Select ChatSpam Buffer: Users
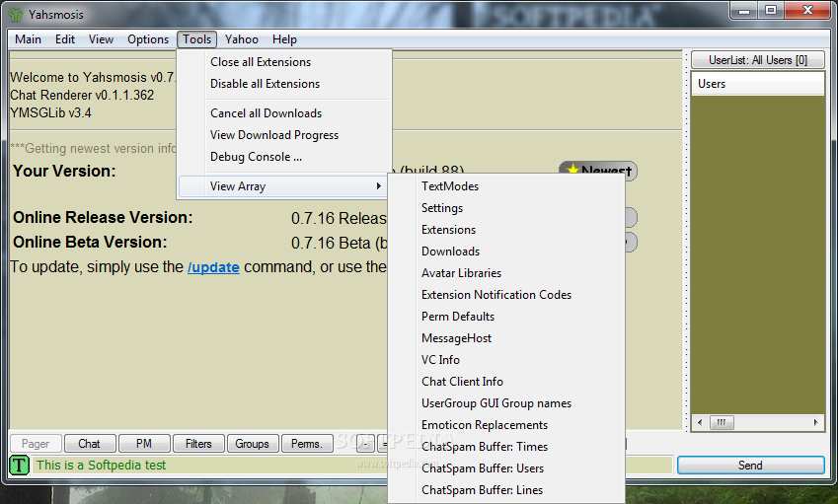Viewport: 838px width, 504px height. [506, 468]
